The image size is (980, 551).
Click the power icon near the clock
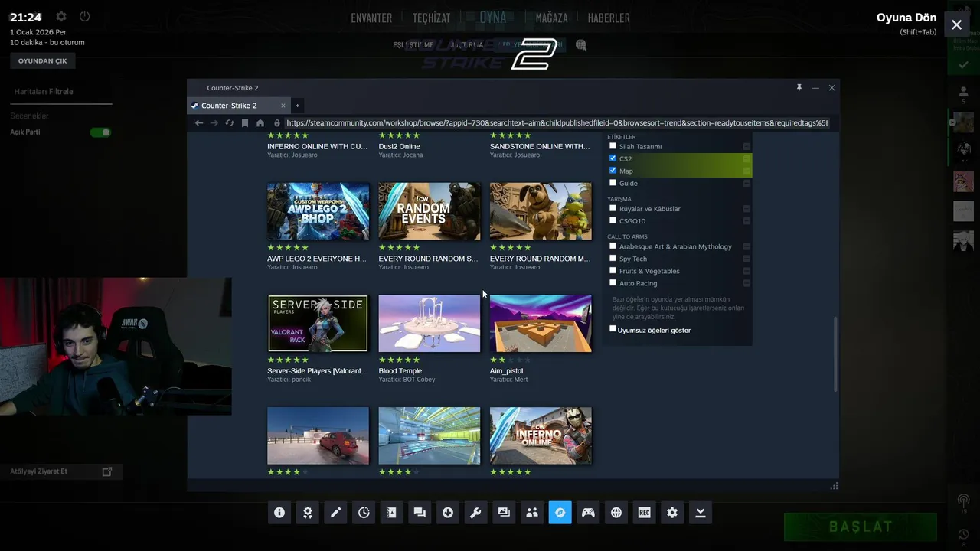(x=84, y=16)
